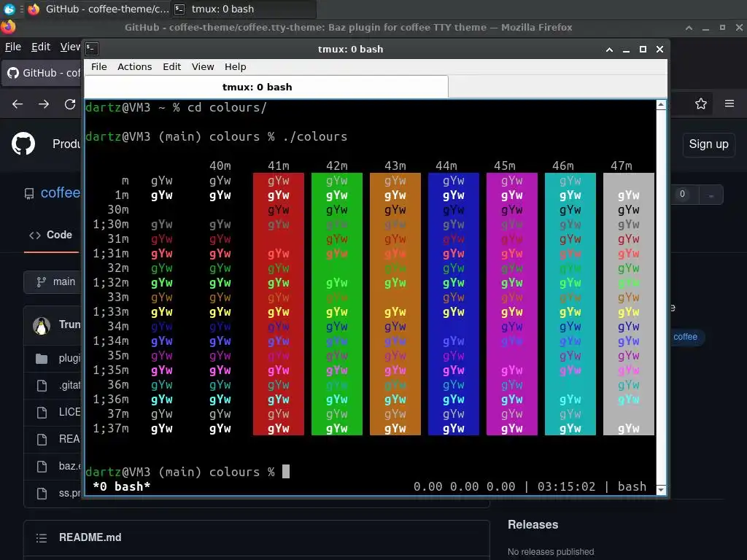Click the code brackets icon in Code tab

[x=35, y=236]
